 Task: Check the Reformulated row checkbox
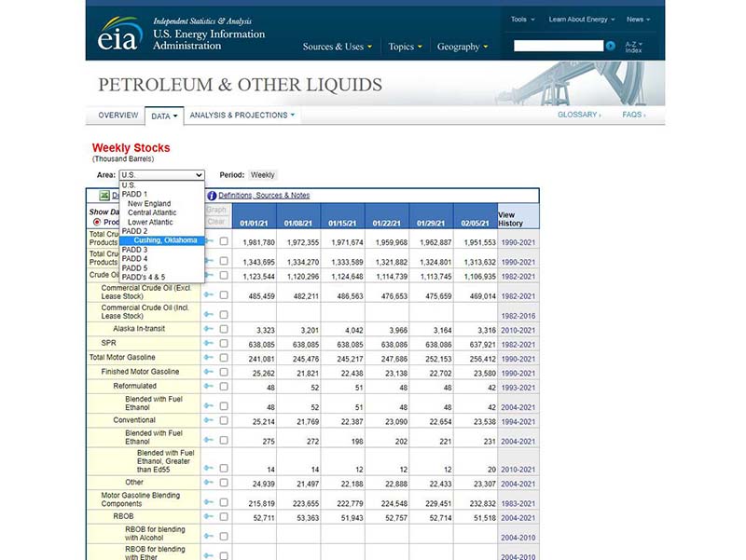(224, 387)
